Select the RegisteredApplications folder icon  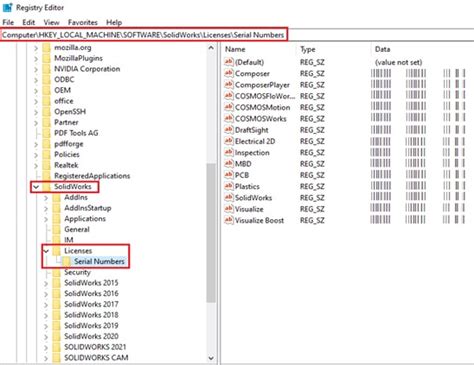[46, 176]
